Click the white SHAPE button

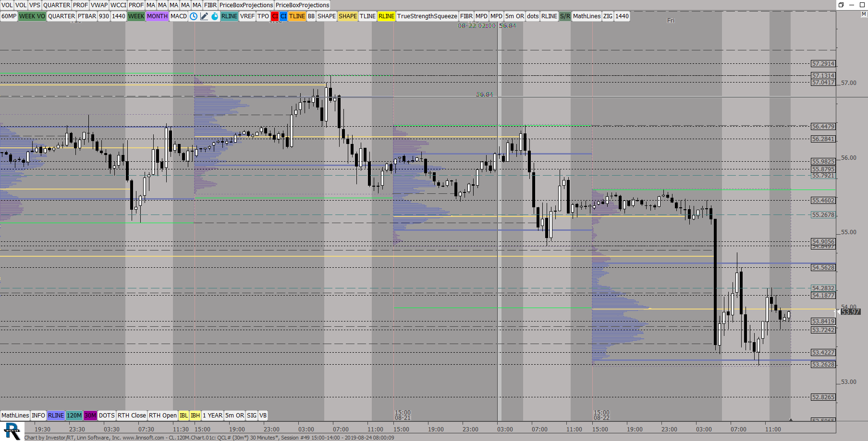click(327, 16)
